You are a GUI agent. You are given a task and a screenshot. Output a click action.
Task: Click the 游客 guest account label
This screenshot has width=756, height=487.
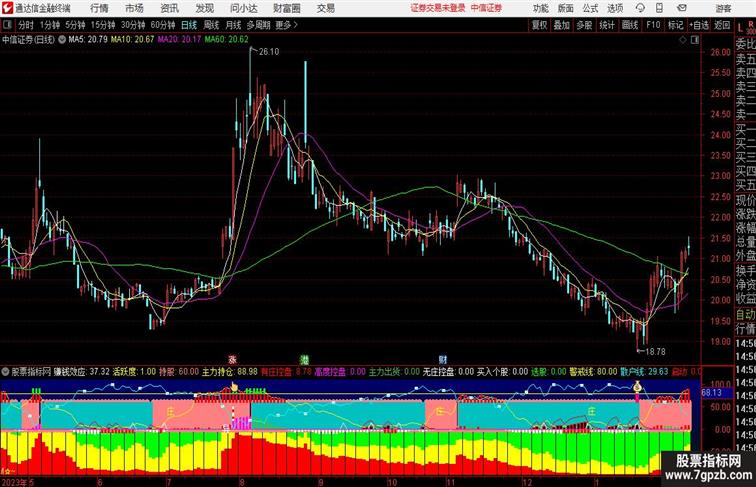point(723,8)
